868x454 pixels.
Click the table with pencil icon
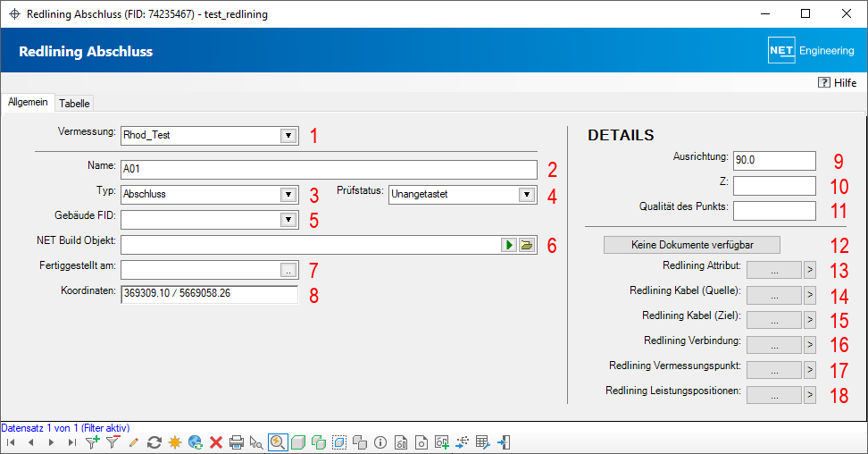click(483, 442)
